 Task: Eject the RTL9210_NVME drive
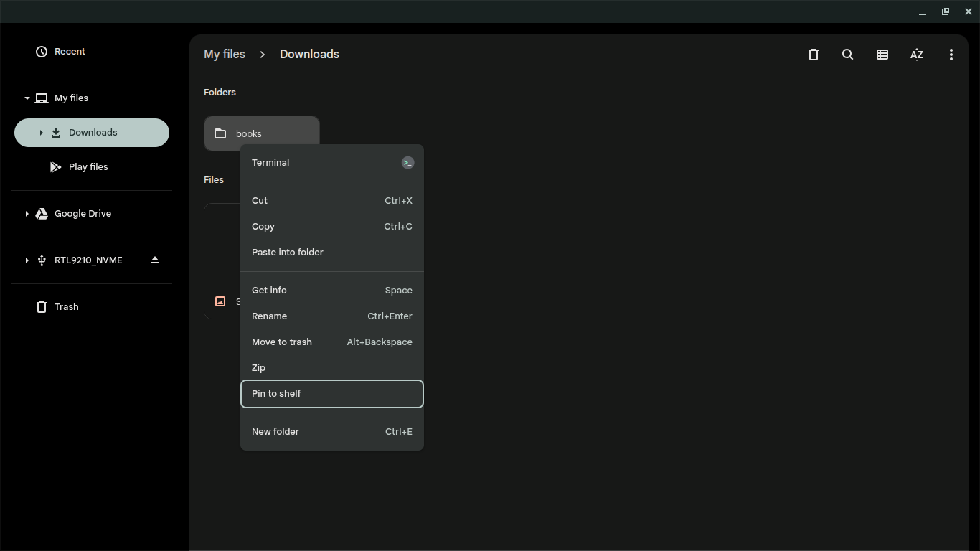[155, 260]
